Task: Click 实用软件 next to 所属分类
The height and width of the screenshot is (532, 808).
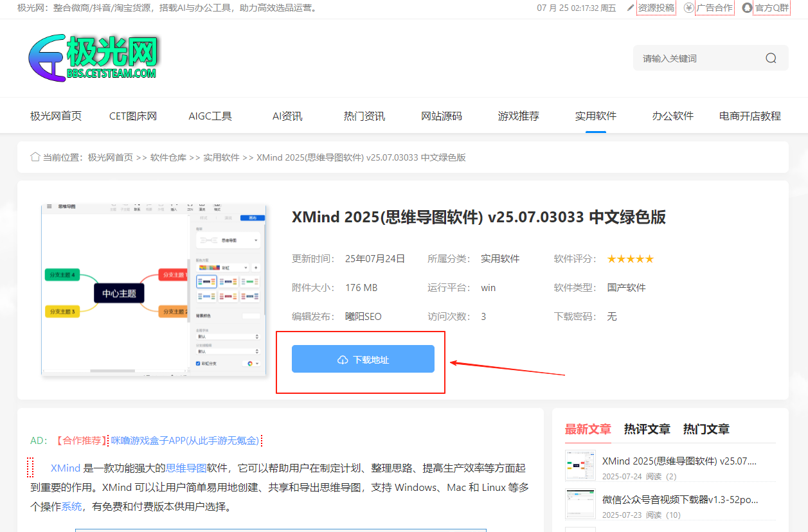Action: click(500, 259)
